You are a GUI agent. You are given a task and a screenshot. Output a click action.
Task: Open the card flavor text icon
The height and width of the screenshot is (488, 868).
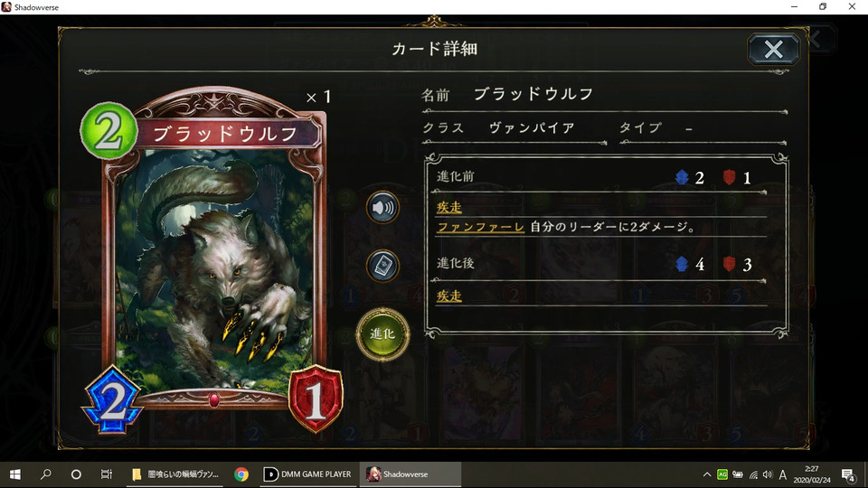(382, 266)
